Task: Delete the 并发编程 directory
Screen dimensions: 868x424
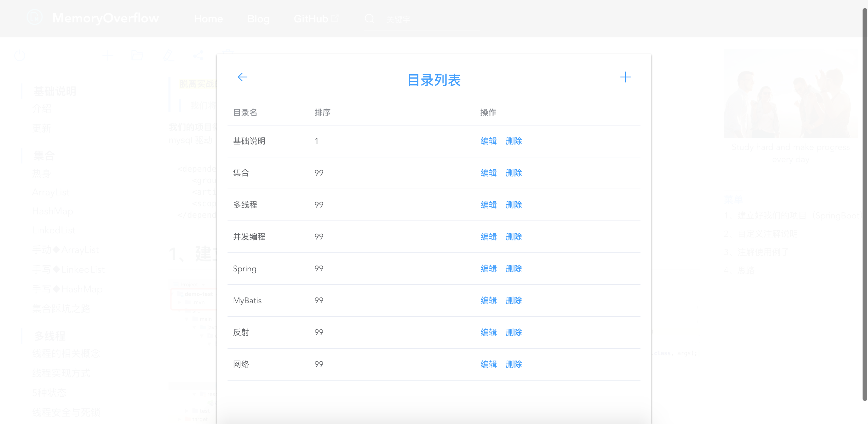Action: [x=514, y=237]
